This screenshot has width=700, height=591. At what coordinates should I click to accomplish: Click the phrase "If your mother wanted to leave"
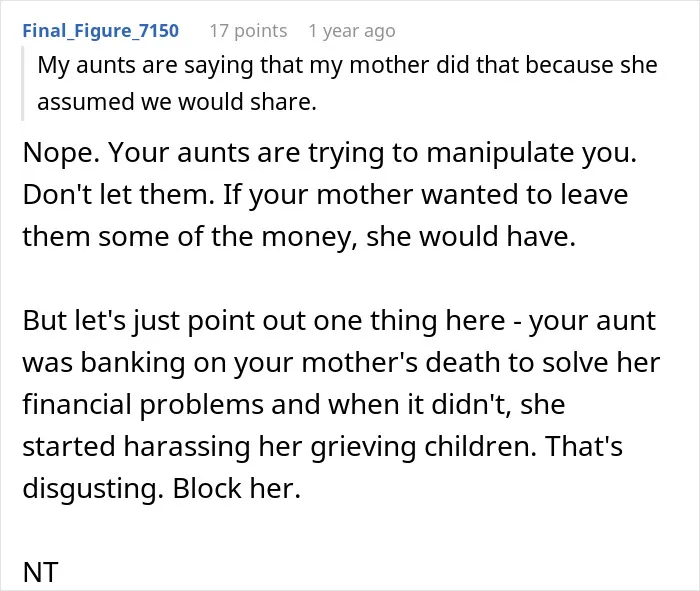pos(425,195)
